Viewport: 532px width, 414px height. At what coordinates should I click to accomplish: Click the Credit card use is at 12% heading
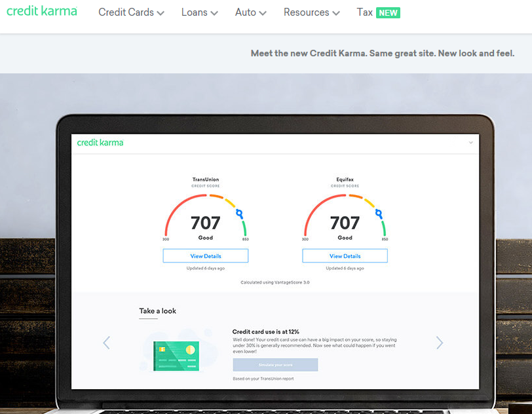point(265,332)
